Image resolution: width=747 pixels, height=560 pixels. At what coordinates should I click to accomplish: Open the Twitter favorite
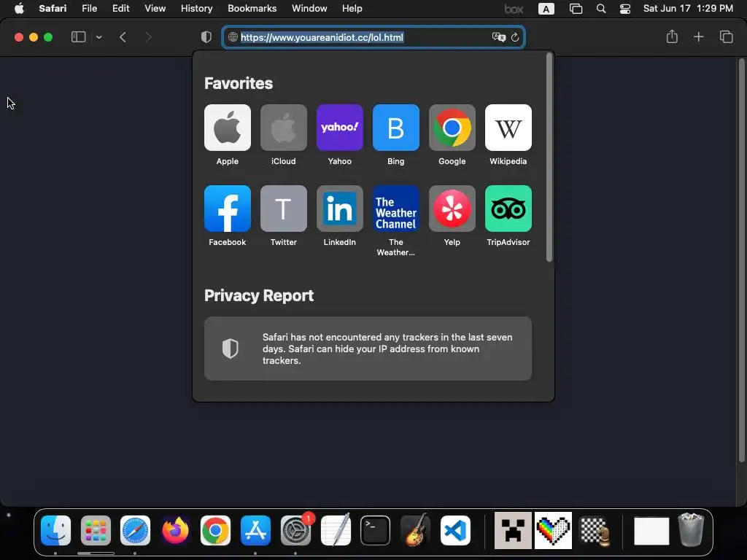click(284, 209)
